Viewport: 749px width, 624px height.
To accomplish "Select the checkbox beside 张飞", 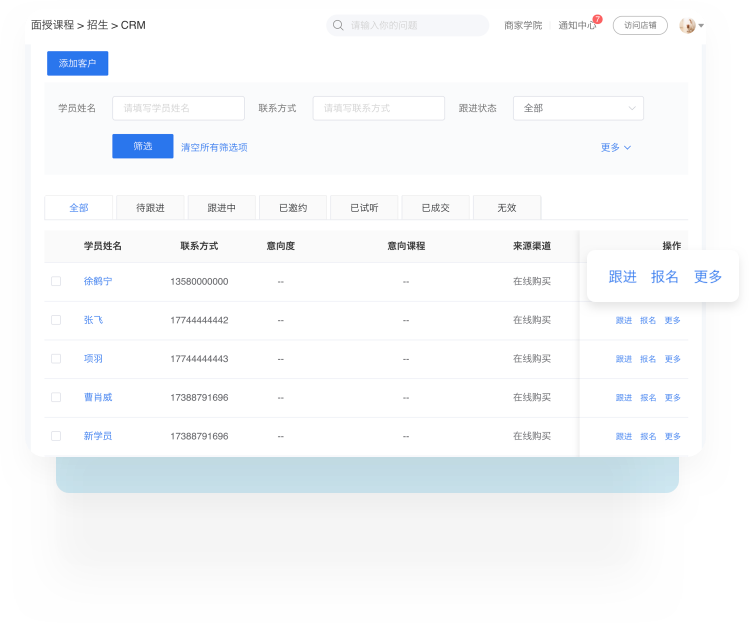I will tap(56, 320).
